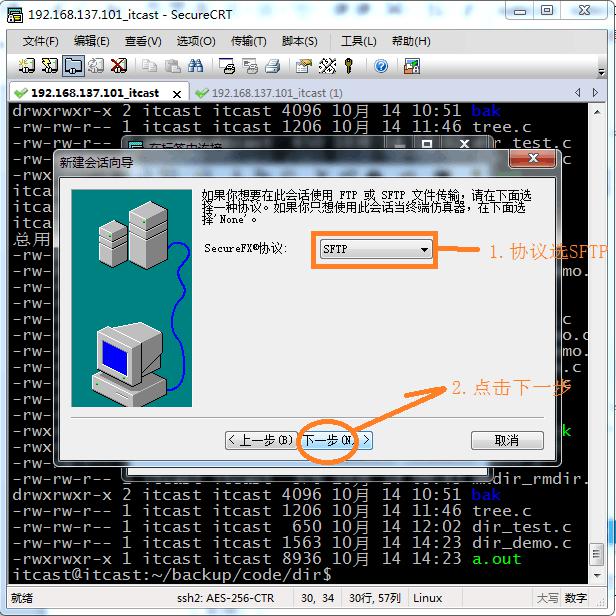The height and width of the screenshot is (616, 616).
Task: Click the 30, 34 cursor position status
Action: coord(317,598)
